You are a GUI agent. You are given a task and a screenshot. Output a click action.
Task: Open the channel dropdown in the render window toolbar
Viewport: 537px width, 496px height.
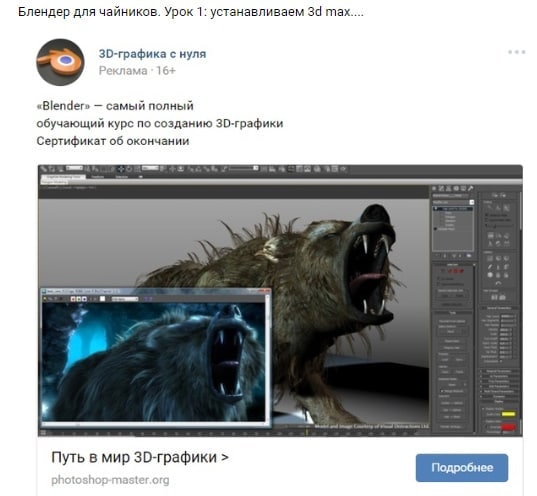pyautogui.click(x=125, y=299)
